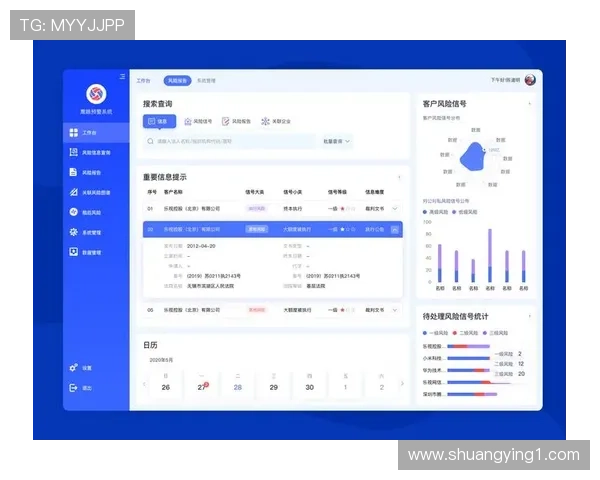Open 设置 settings at sidebar bottom
The height and width of the screenshot is (480, 600).
(x=81, y=368)
